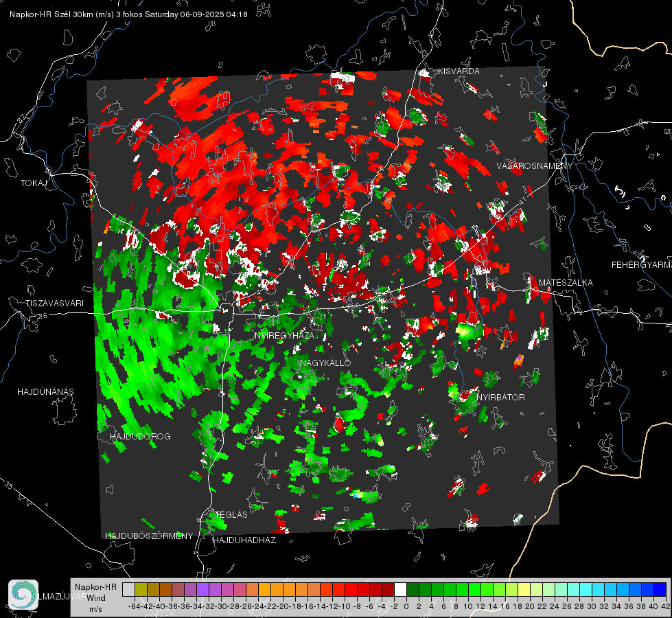Select the HAJDÚDOROG city label

coord(140,436)
